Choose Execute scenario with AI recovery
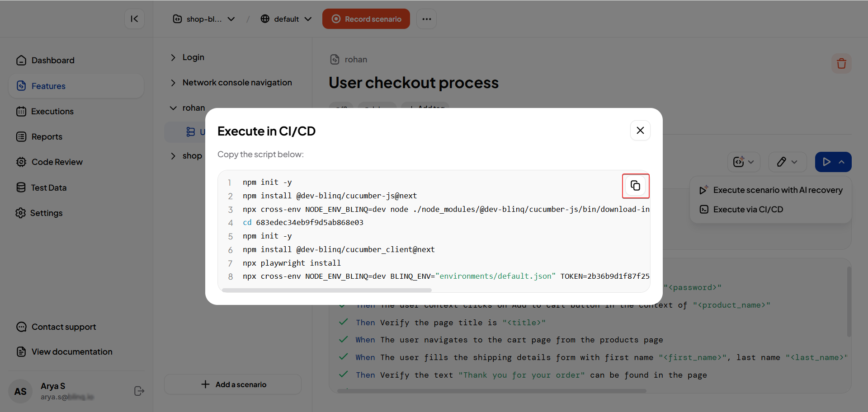 (x=777, y=190)
